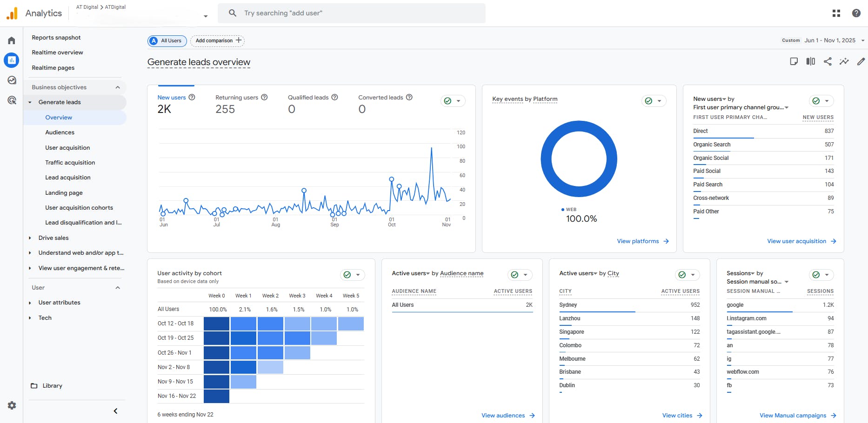The height and width of the screenshot is (423, 868).
Task: Open Insights via the sparkline icon
Action: click(x=844, y=61)
